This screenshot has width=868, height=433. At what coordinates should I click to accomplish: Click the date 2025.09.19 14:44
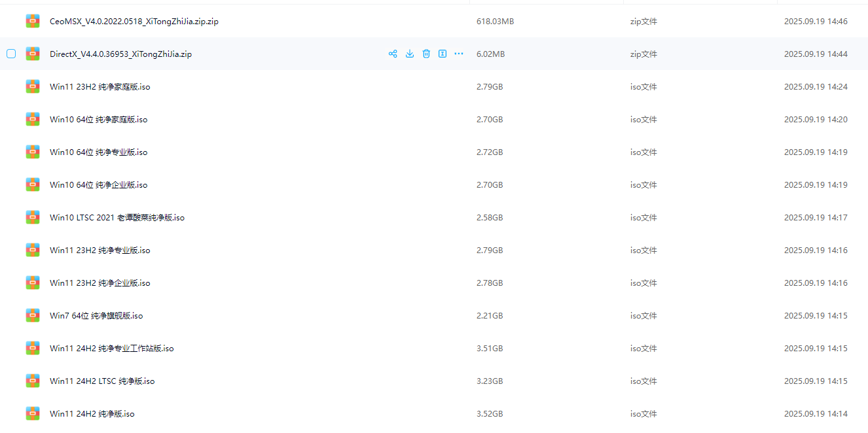pos(816,54)
